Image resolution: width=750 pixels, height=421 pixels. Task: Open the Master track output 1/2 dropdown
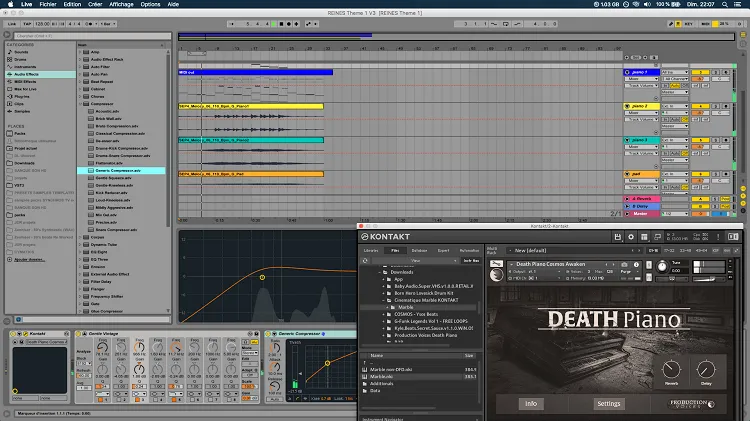675,214
